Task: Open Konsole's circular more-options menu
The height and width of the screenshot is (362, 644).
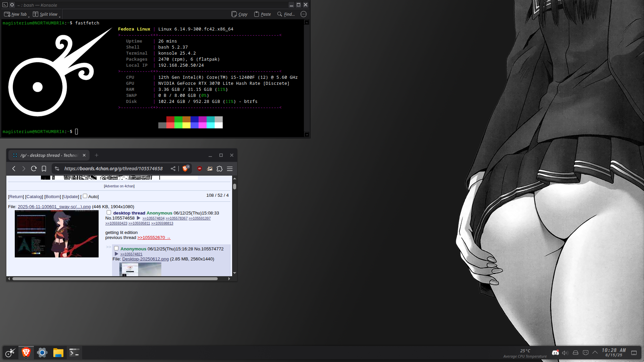Action: tap(304, 14)
